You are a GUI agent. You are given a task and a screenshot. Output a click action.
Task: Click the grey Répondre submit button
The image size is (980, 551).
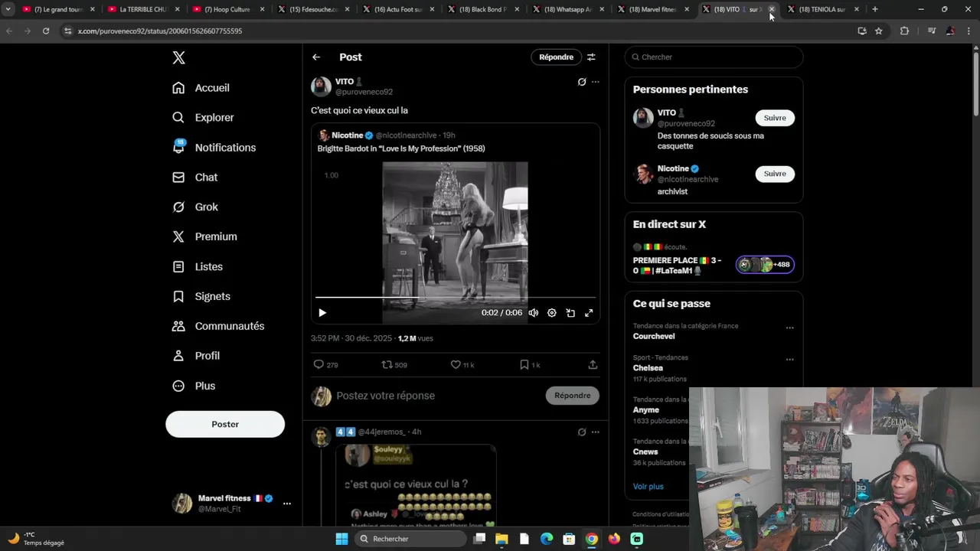(573, 396)
